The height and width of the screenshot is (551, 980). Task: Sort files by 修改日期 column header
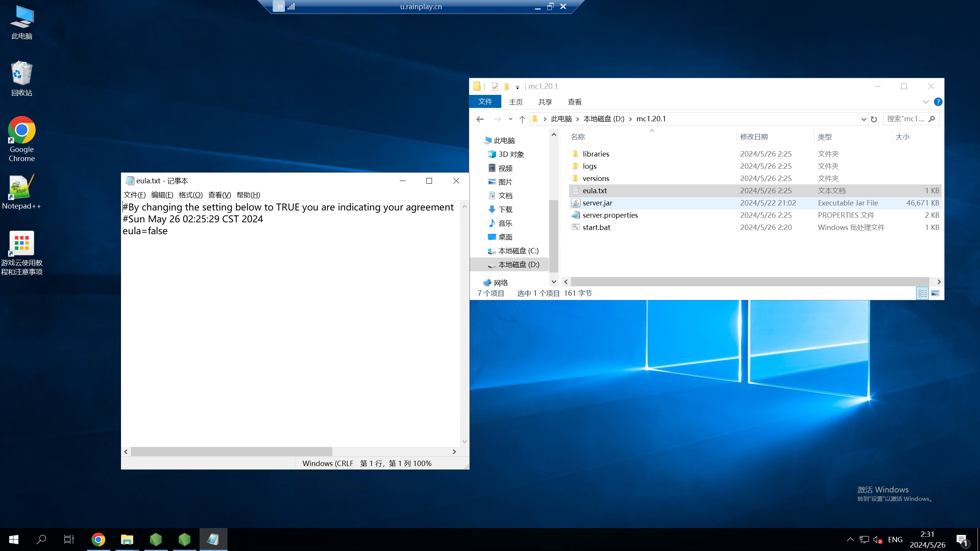(x=754, y=137)
